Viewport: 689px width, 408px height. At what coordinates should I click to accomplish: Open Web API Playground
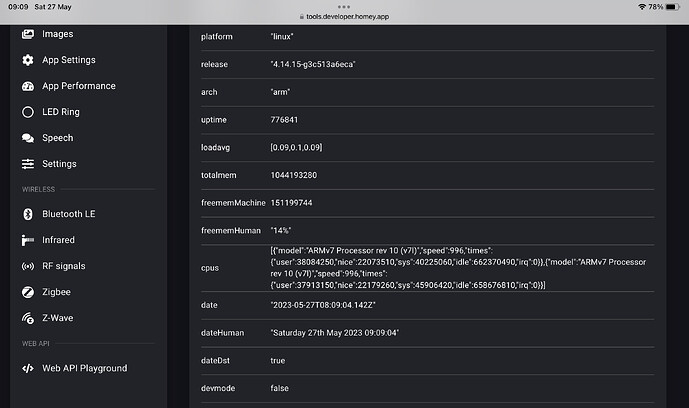(84, 368)
